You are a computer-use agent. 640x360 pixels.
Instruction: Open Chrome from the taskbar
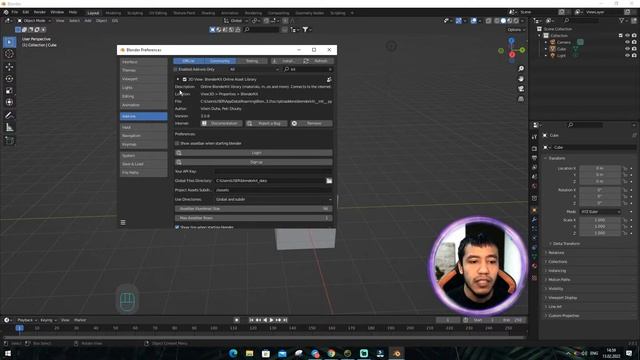331,353
